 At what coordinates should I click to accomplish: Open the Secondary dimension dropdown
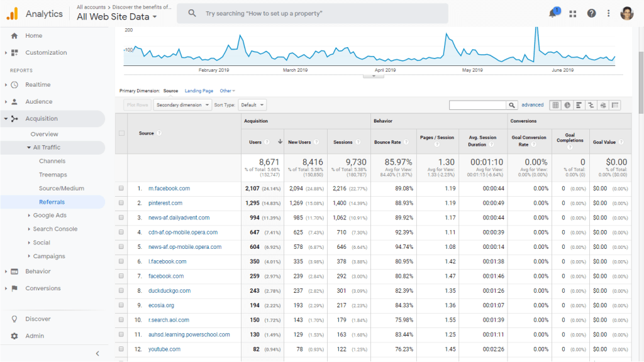(x=182, y=105)
